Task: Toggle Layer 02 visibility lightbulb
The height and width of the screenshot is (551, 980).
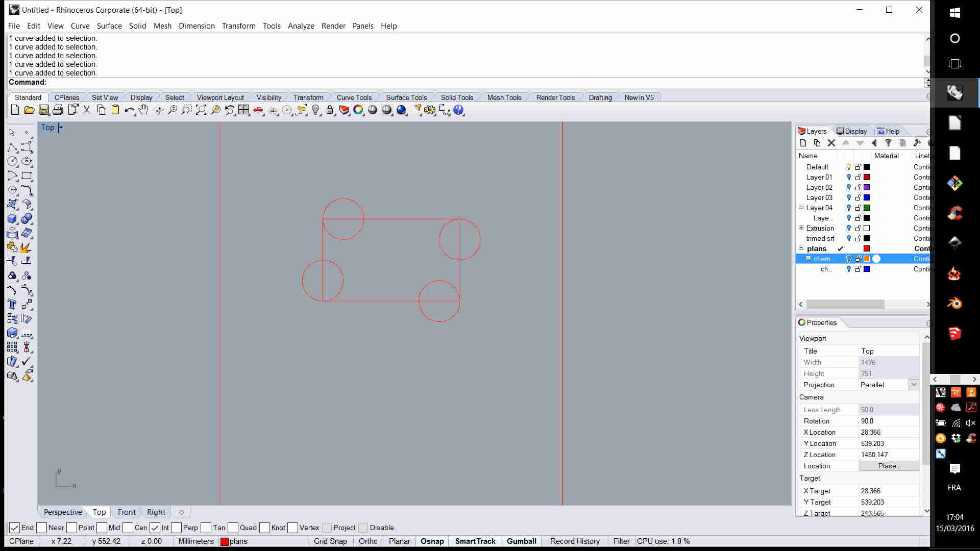Action: click(849, 188)
